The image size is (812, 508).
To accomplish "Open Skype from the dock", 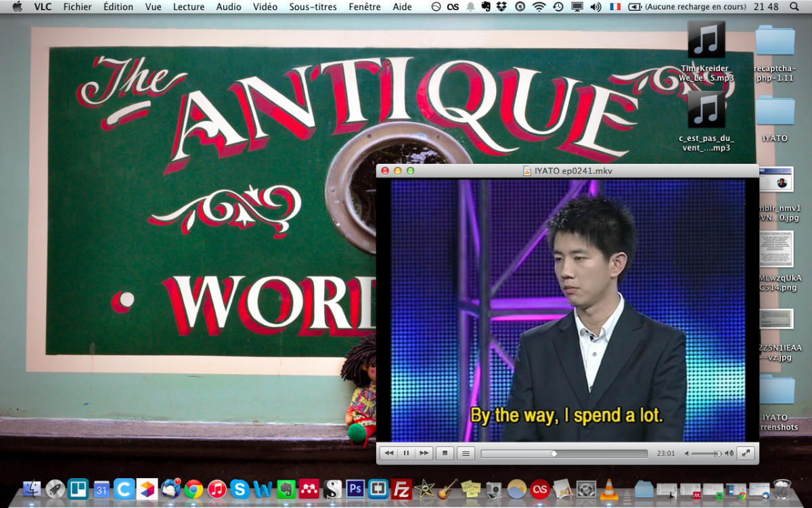I will [239, 488].
